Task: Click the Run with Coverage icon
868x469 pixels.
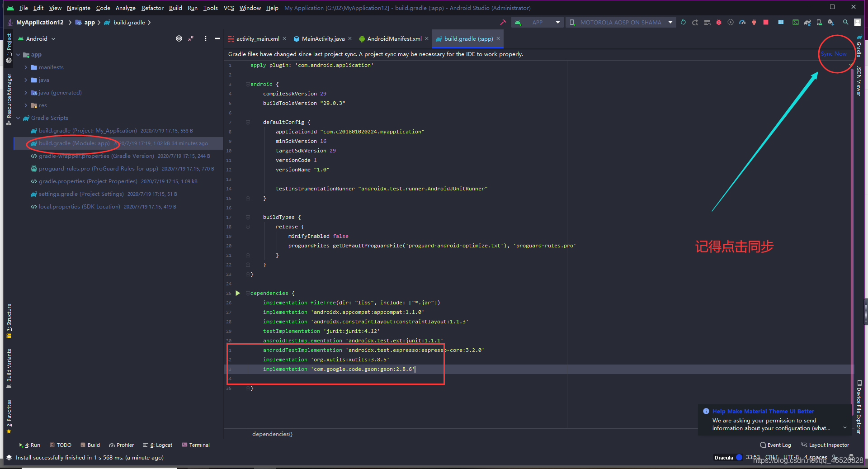Action: [x=731, y=22]
